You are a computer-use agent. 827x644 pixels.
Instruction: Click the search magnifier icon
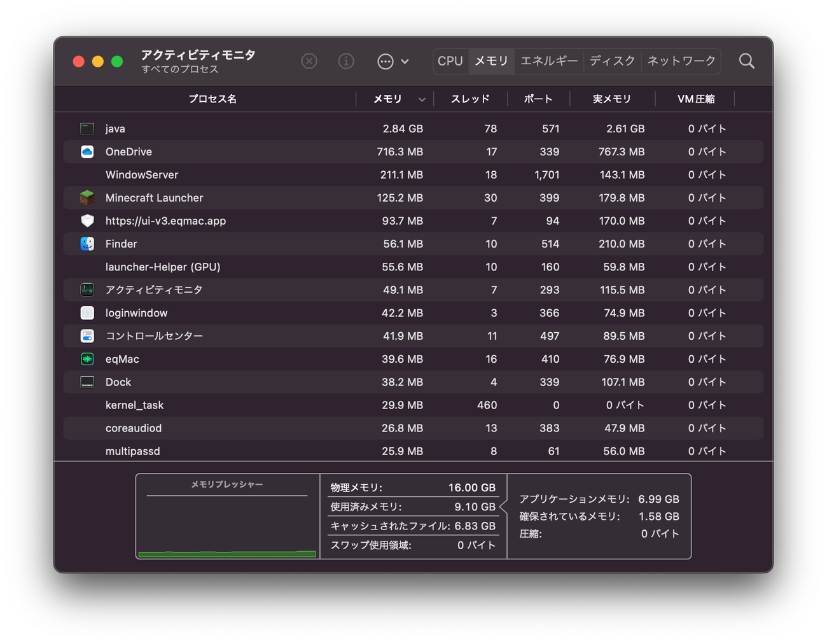[746, 61]
